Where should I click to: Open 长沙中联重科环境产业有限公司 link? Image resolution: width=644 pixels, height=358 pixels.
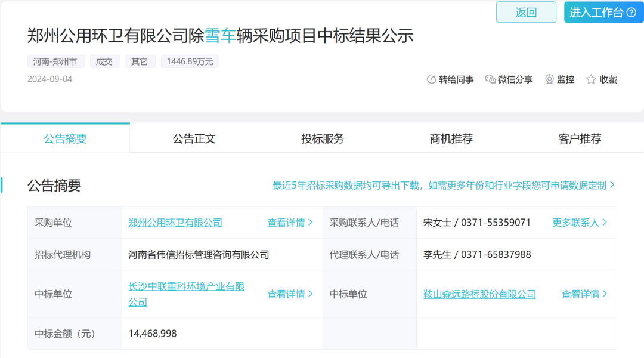[x=186, y=294]
